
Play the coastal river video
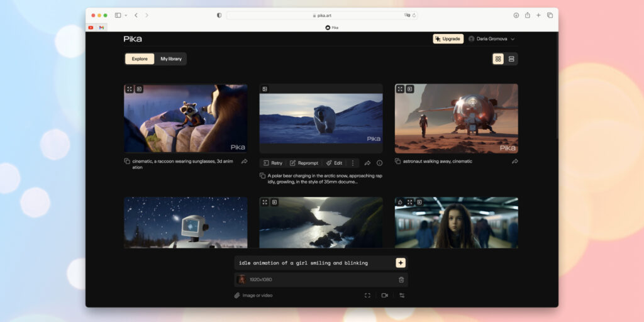(x=274, y=202)
